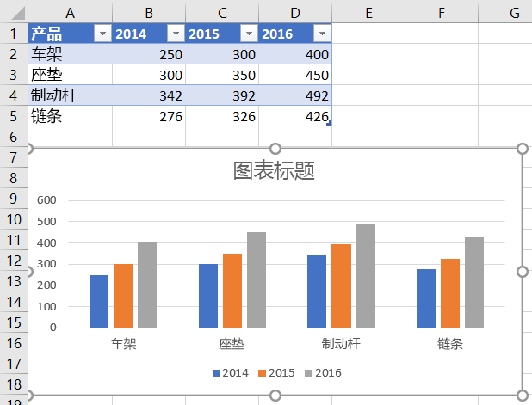Click cell containing 链条 in table
Image resolution: width=532 pixels, height=405 pixels.
tap(71, 116)
